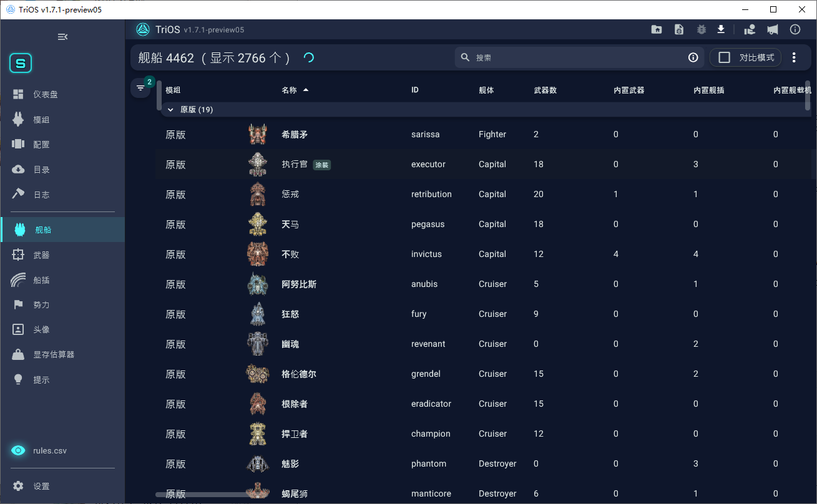Open 显存估算器 VRAM estimator in sidebar
Screen dimensions: 817x504
(x=62, y=354)
